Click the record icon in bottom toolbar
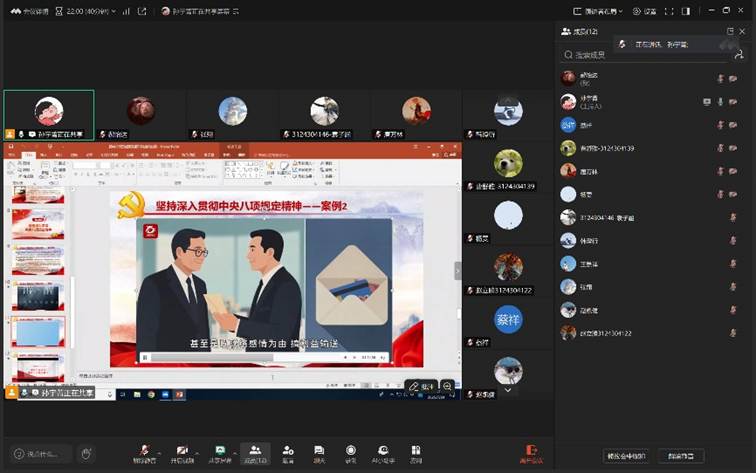 click(351, 453)
